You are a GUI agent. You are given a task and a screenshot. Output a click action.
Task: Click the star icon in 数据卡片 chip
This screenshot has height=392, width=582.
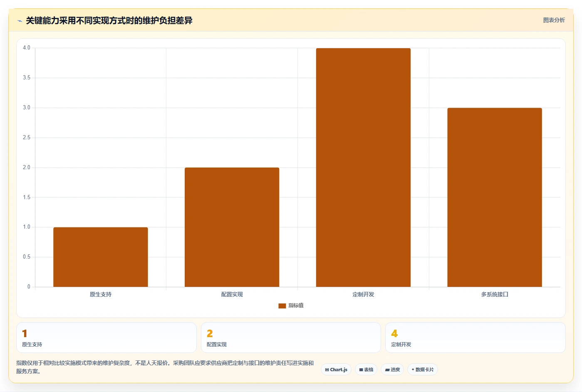coord(413,370)
